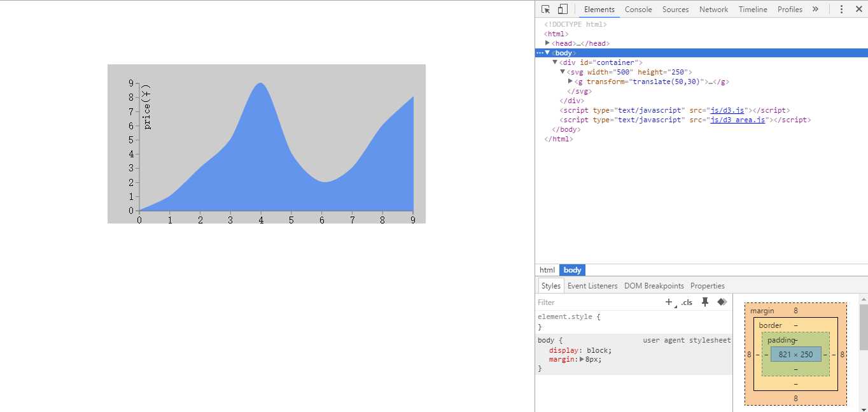Viewport: 868px width, 412px height.
Task: Toggle device mode toolbar icon
Action: (x=563, y=9)
